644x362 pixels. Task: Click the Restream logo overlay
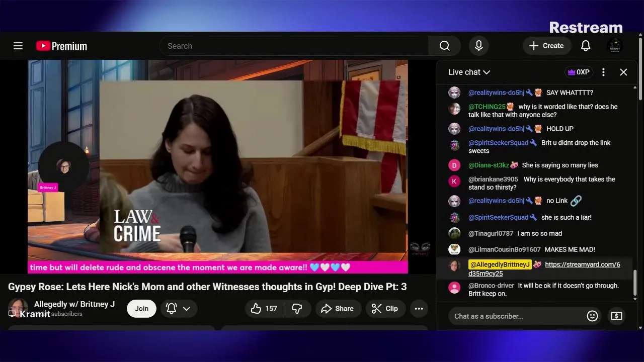(x=586, y=27)
